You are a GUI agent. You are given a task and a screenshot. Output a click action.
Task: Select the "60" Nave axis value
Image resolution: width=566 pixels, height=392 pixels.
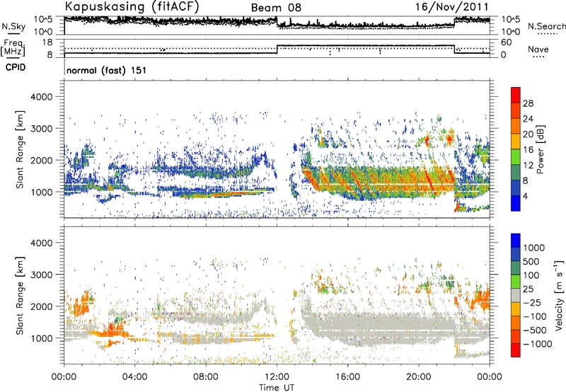click(x=507, y=42)
